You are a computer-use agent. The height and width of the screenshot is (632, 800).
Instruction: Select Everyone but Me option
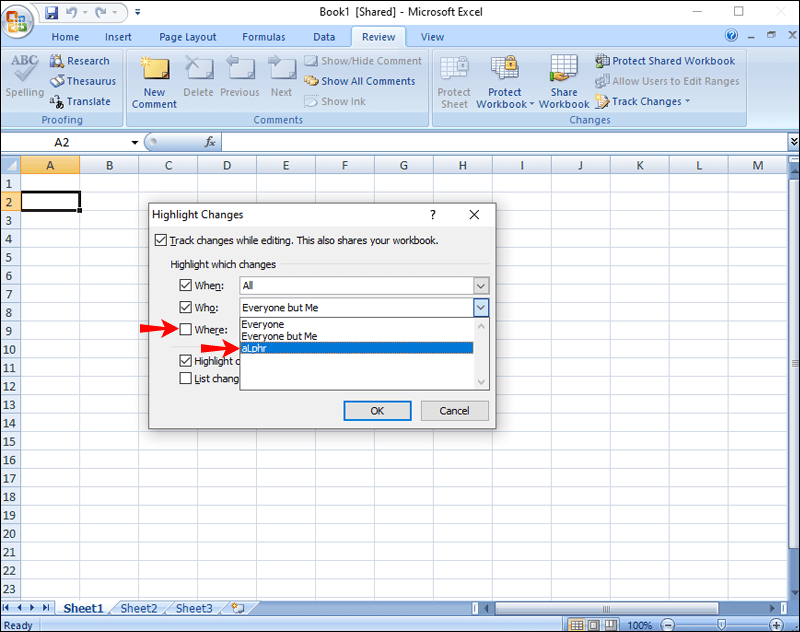coord(357,336)
